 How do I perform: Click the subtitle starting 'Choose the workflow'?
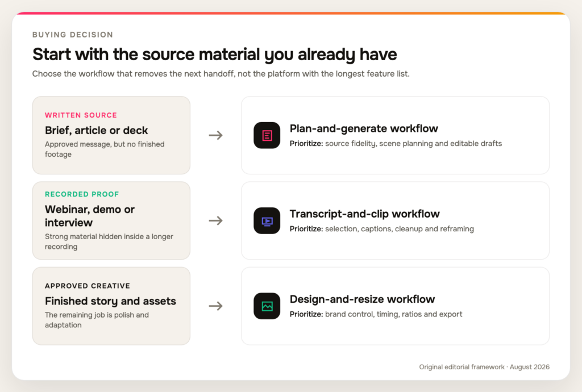(x=221, y=74)
